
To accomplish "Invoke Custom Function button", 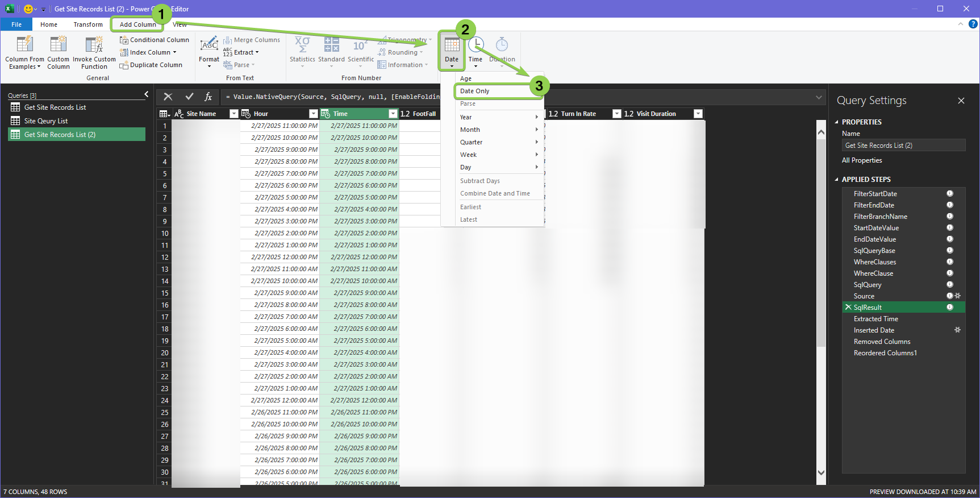I will point(94,53).
